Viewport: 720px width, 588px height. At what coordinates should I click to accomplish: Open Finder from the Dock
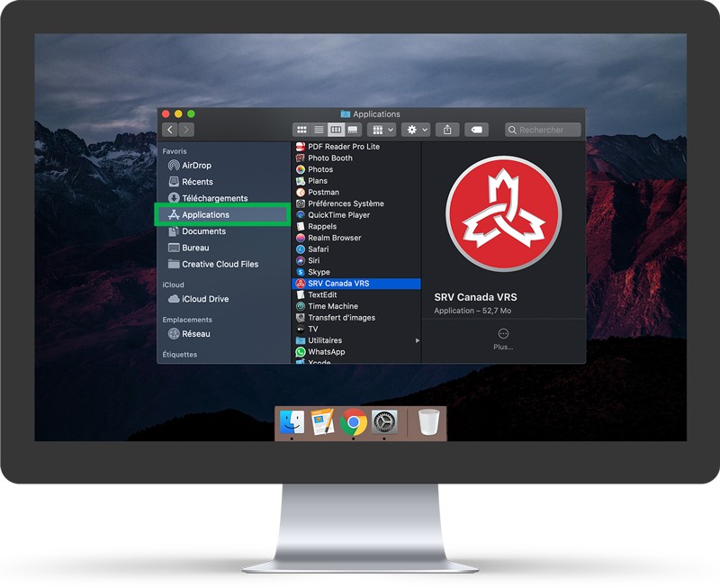[292, 421]
